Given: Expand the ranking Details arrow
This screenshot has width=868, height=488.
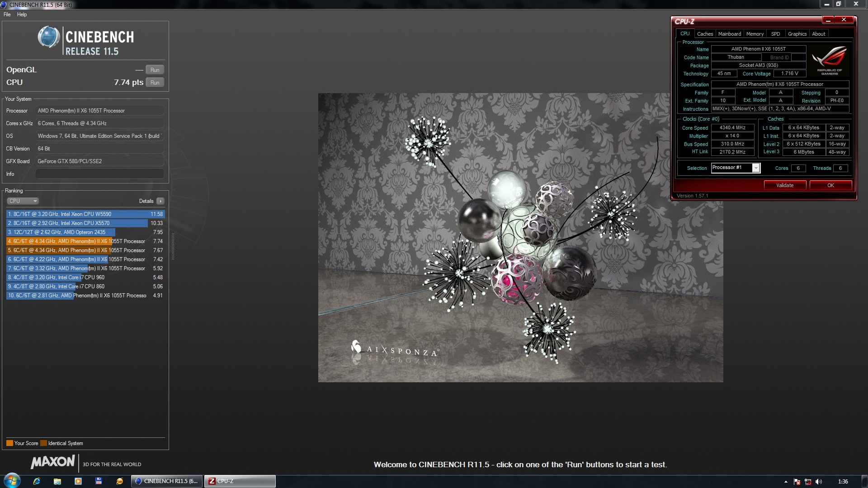Looking at the screenshot, I should 160,201.
